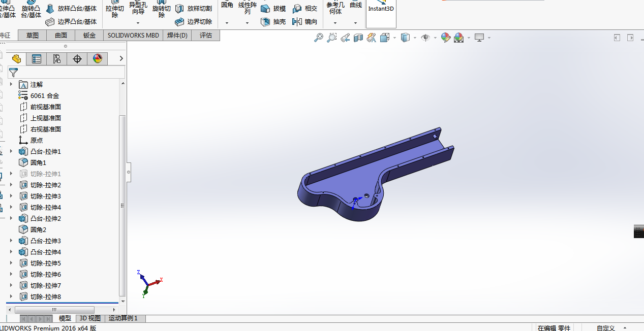Click Zoom to Fit icon

(x=319, y=38)
